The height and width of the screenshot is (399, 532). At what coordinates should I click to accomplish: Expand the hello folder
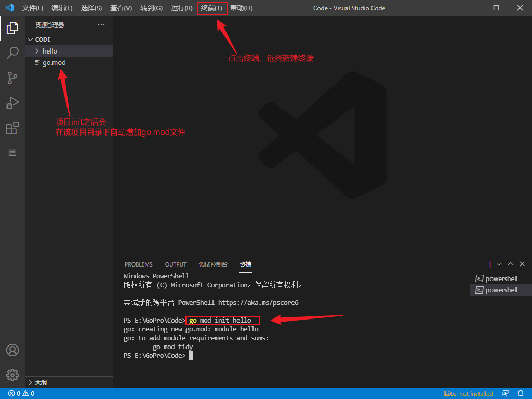[49, 51]
